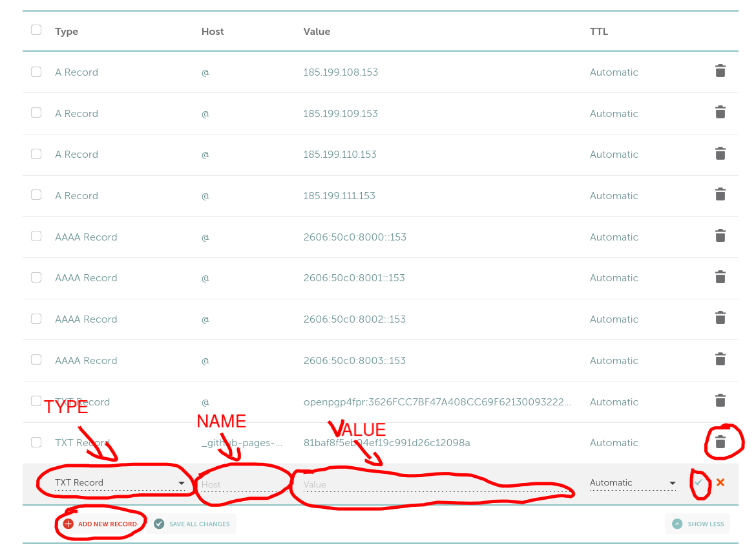This screenshot has width=756, height=547.
Task: Delete the A Record with value 185.199.110.153
Action: (720, 153)
